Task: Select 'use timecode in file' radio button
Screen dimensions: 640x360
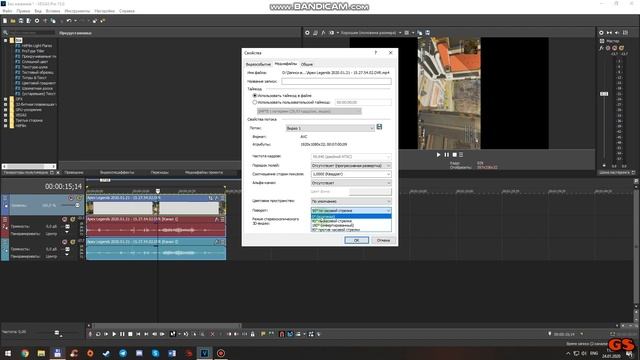Action: tap(255, 96)
